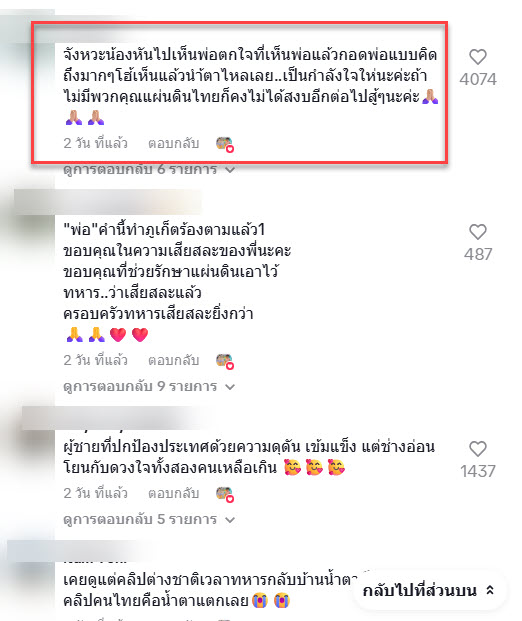Click creator-liked avatar badge on third comment

[225, 494]
